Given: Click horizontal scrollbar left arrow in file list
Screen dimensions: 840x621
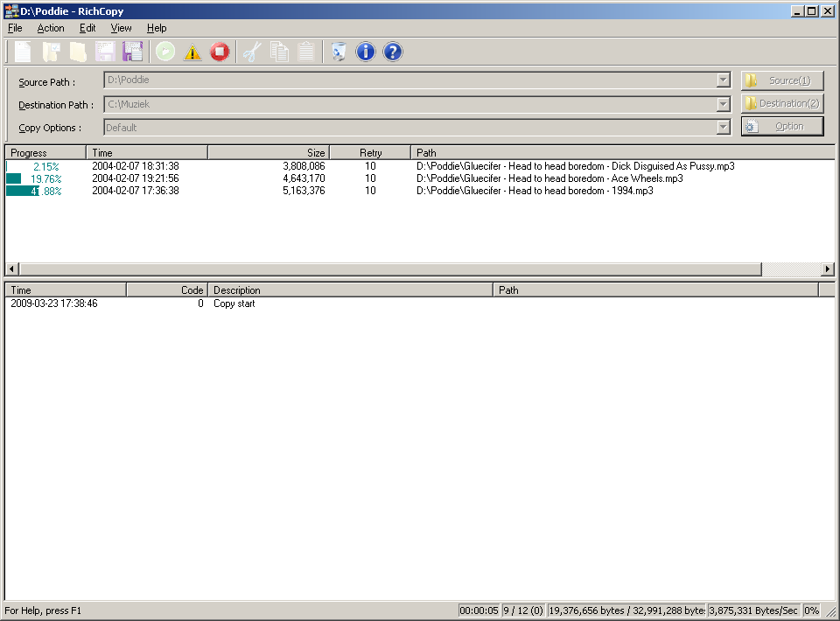Looking at the screenshot, I should (x=11, y=269).
